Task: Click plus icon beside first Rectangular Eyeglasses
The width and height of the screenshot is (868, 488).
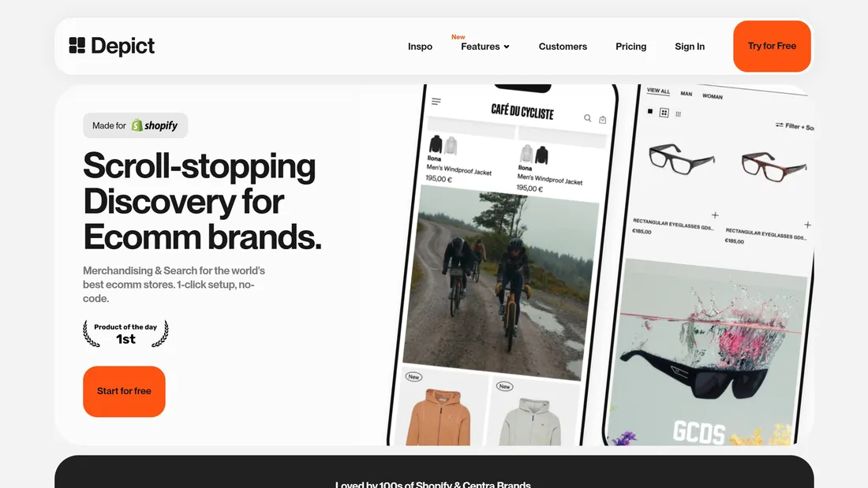Action: tap(715, 214)
